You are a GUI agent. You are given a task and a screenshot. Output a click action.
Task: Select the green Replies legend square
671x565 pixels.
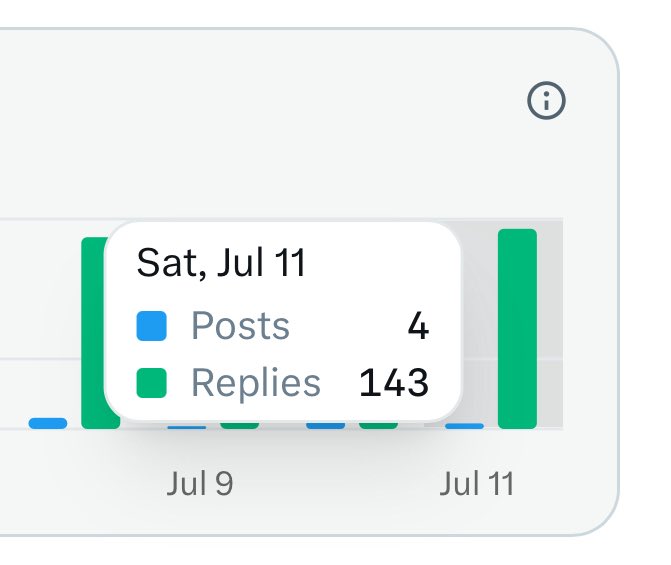tap(151, 383)
